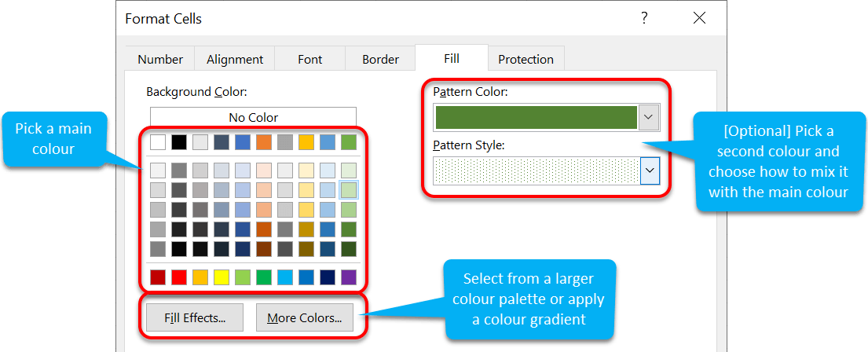The height and width of the screenshot is (352, 868).
Task: Select the cyan light blue standard color swatch
Action: tap(285, 277)
